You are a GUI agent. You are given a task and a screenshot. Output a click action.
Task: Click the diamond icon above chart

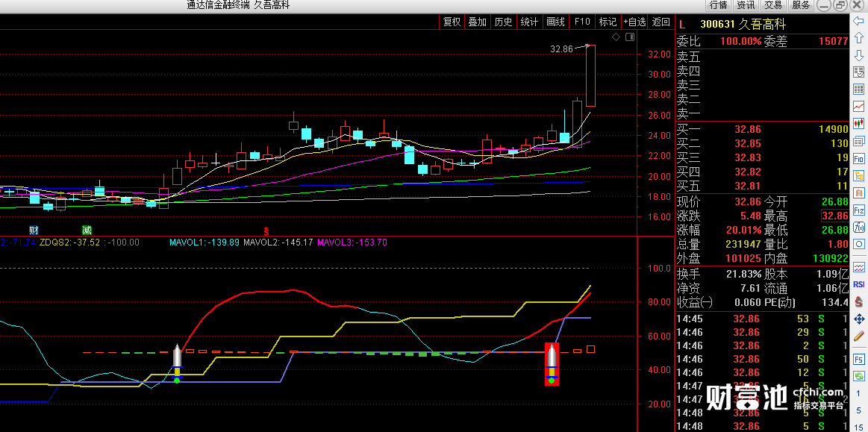tap(616, 37)
